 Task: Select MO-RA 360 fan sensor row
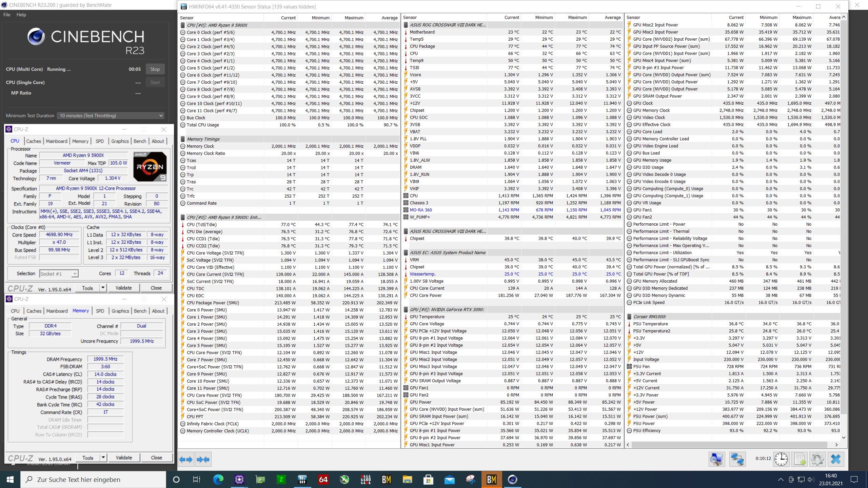[513, 210]
